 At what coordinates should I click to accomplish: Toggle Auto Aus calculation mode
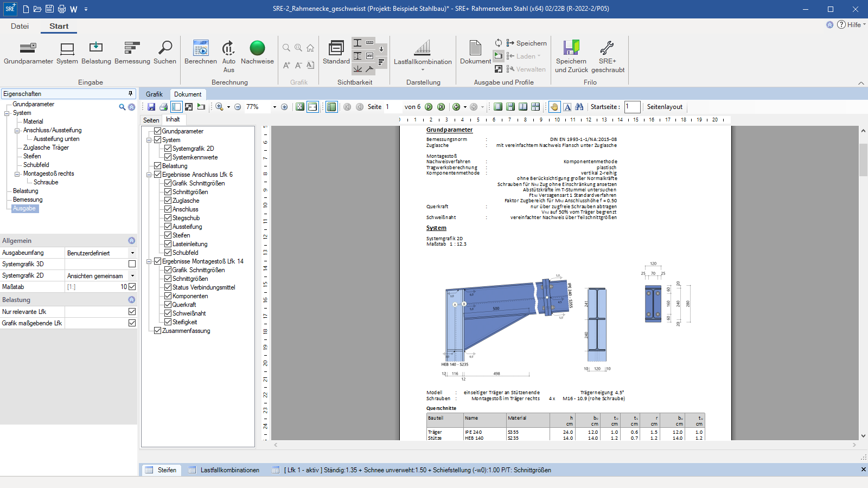tap(229, 56)
